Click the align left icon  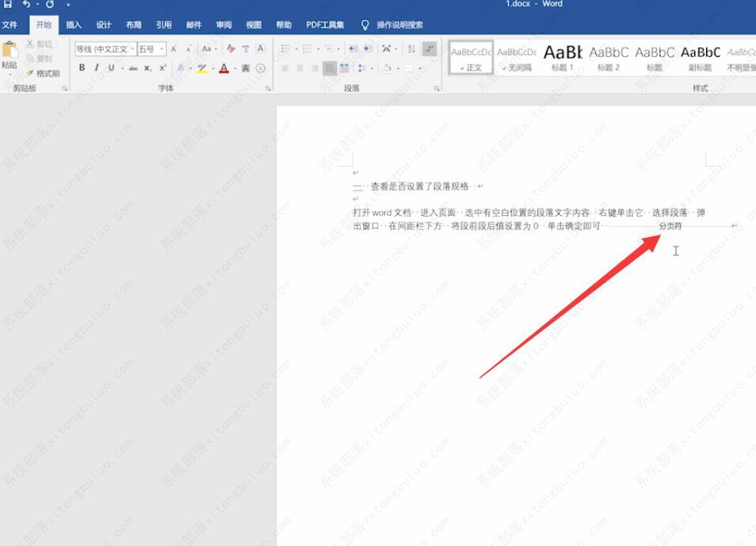click(285, 69)
